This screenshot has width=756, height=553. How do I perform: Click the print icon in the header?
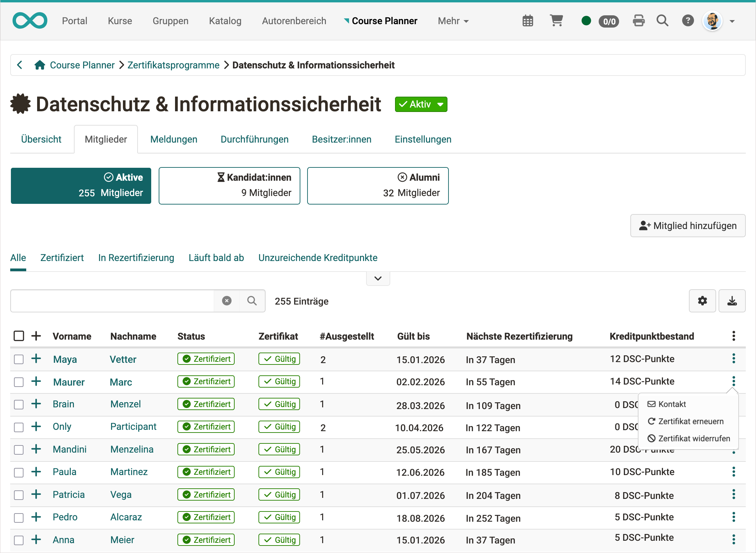[x=639, y=20]
